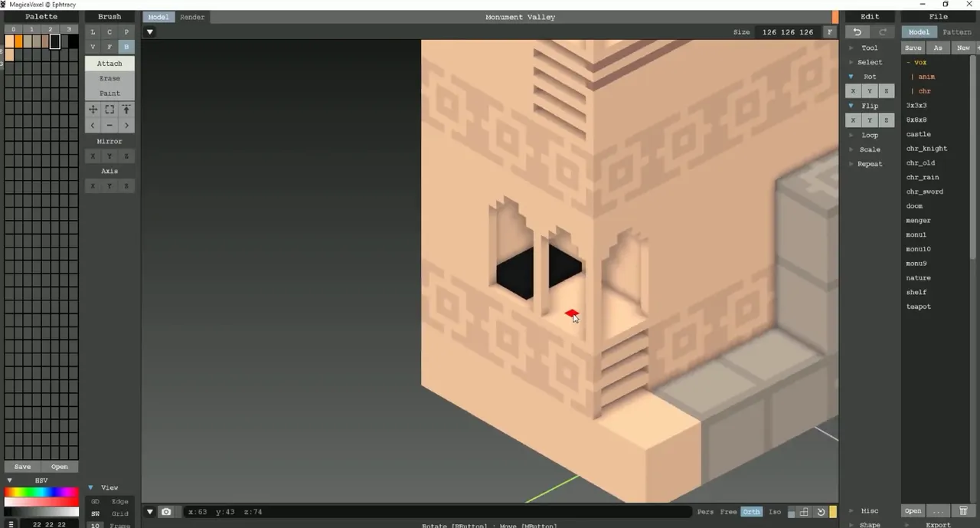Screen dimensions: 980x528
Task: Switch to the Model tab at top left
Action: tap(158, 17)
